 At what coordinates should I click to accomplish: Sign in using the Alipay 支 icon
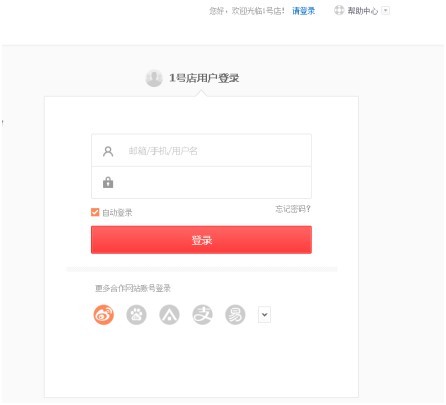click(x=202, y=314)
